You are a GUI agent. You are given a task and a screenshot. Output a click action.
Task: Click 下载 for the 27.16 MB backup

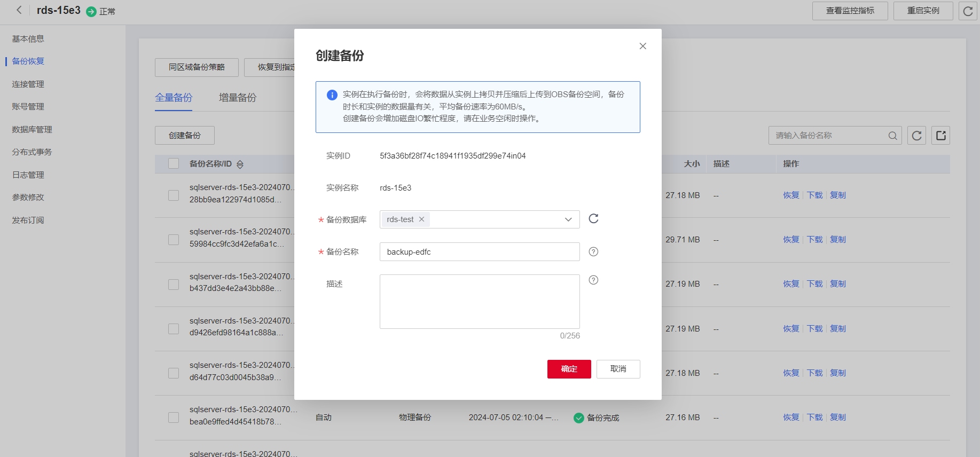click(814, 417)
